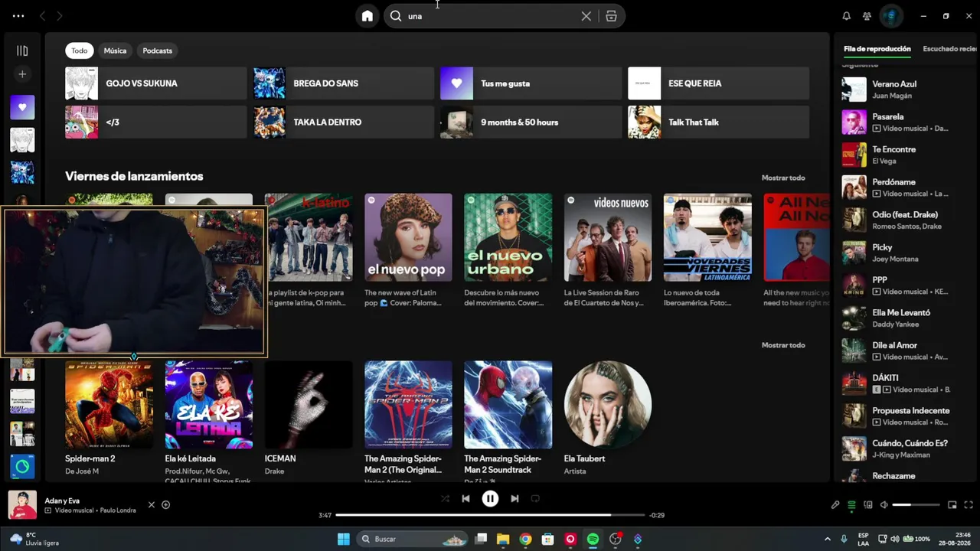Screen dimensions: 980x551
Task: Hide the now-playing track with X
Action: coord(152,505)
